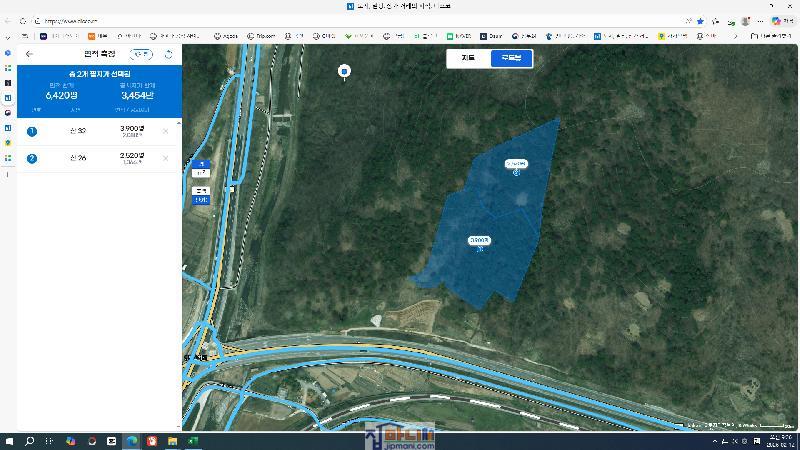Click the 6,420평 total area value
The width and height of the screenshot is (800, 450).
click(62, 96)
